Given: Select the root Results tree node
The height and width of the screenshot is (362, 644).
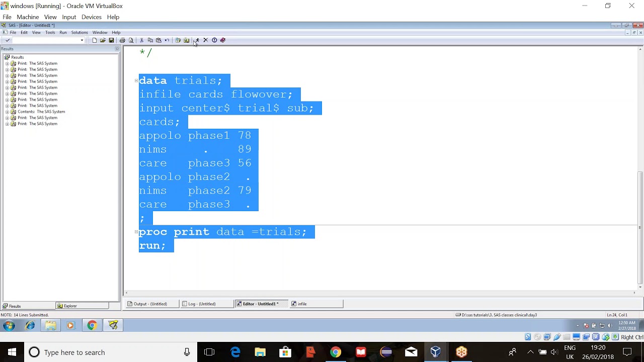Looking at the screenshot, I should 17,57.
